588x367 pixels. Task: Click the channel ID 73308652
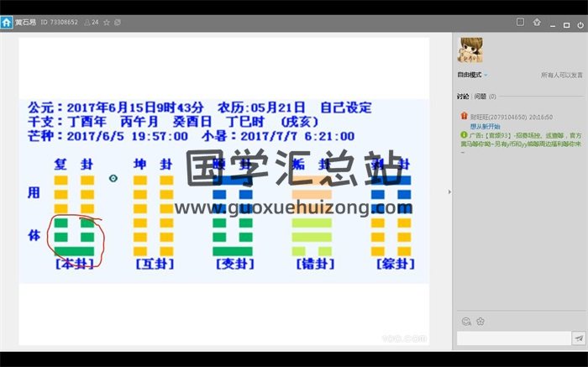click(63, 22)
